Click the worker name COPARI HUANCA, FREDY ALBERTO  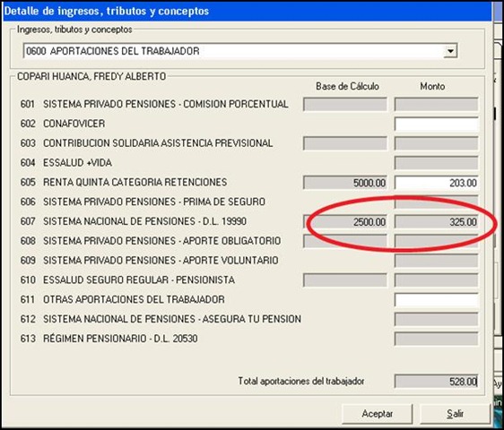click(x=91, y=76)
